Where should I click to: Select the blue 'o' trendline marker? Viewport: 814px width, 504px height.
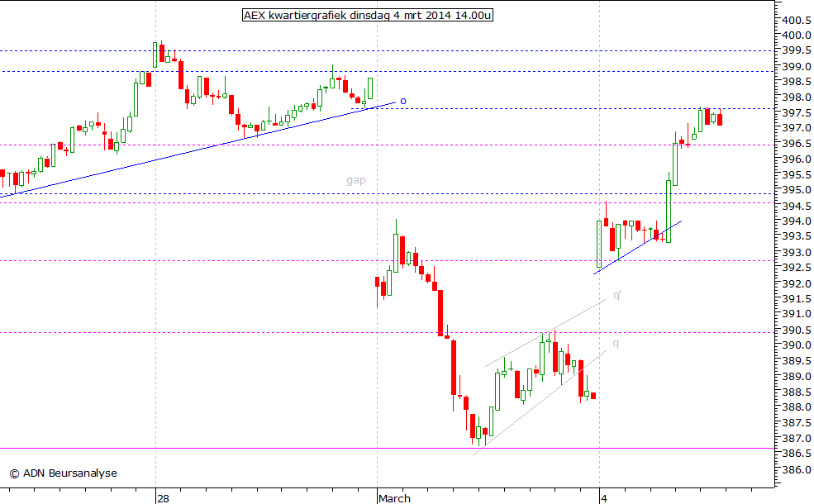tap(403, 102)
